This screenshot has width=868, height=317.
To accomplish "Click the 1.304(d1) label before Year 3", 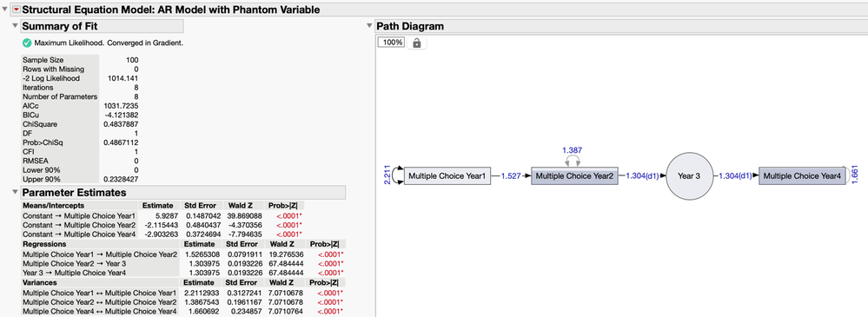I will (642, 176).
